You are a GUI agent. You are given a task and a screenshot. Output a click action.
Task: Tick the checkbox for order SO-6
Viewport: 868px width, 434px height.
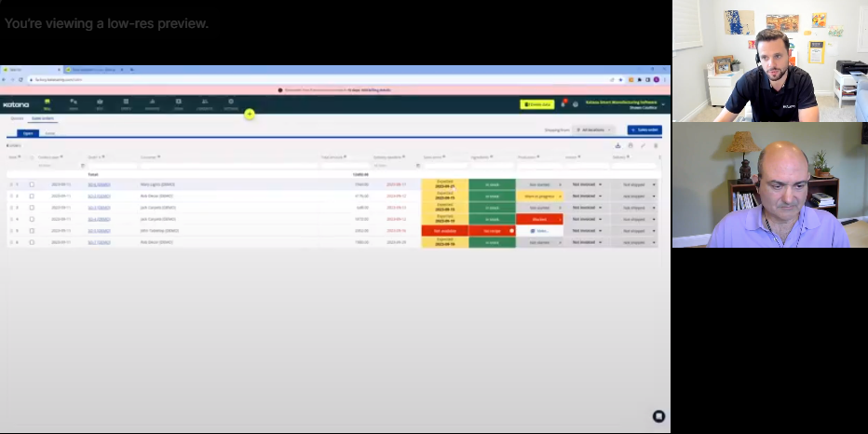pos(32,184)
